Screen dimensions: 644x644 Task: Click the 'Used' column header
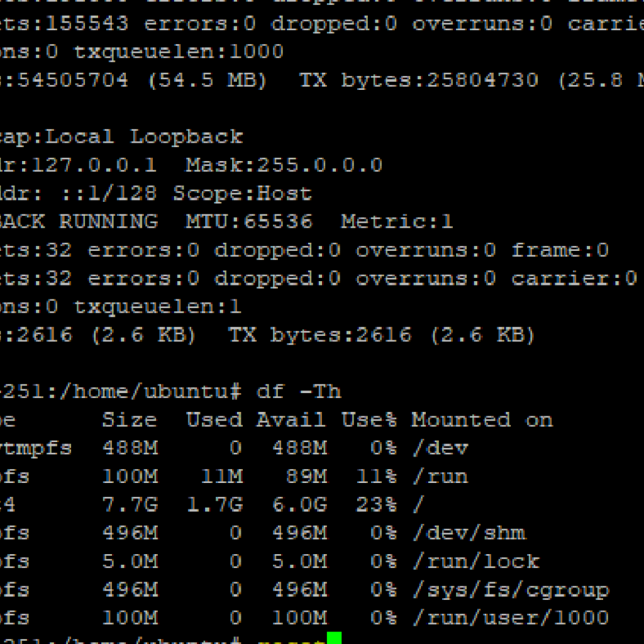coord(214,420)
